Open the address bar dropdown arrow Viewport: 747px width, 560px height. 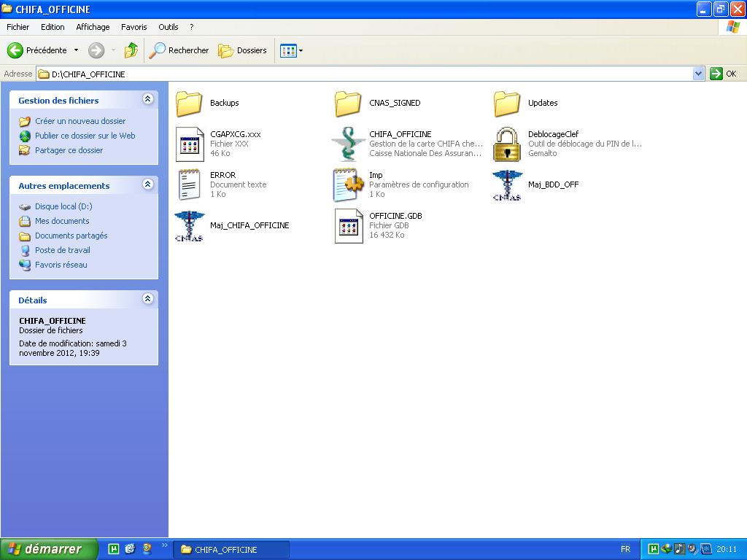698,74
